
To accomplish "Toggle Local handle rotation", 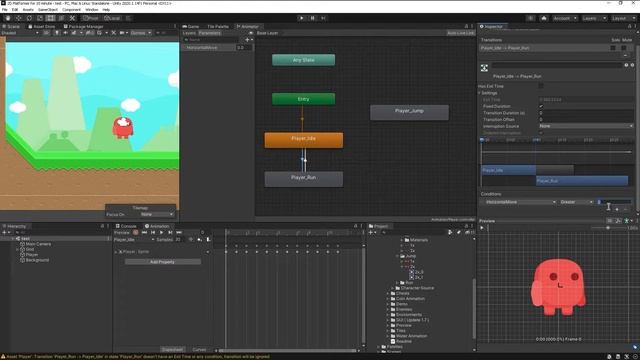I will [x=112, y=18].
